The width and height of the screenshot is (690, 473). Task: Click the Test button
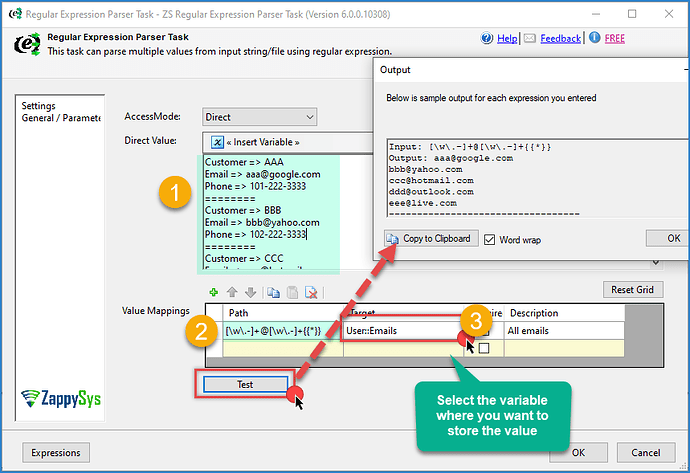pos(245,384)
